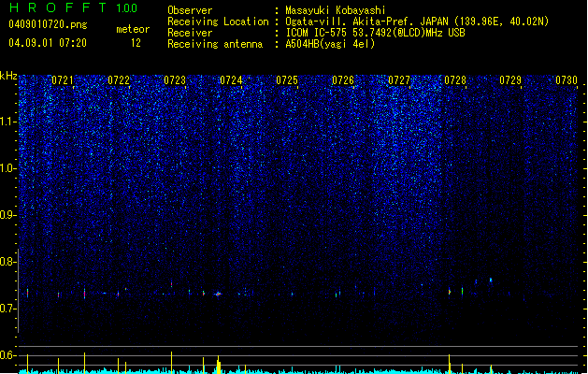
Task: Click the A504HB(yagi 4el) antenna value
Action: click(x=330, y=44)
